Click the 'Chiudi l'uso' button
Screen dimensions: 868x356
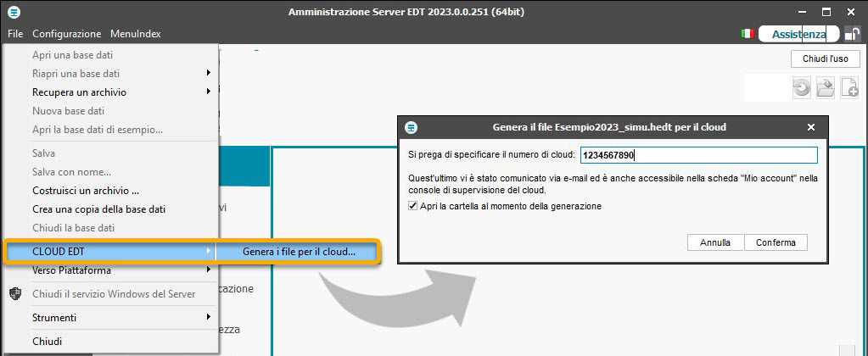826,58
